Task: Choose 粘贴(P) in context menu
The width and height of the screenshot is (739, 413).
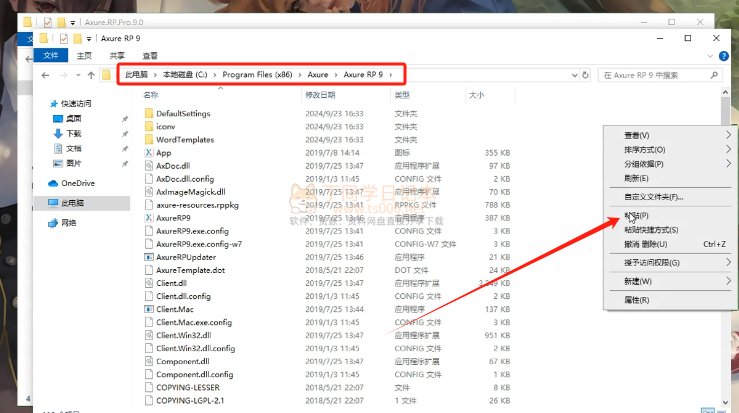Action: click(671, 215)
